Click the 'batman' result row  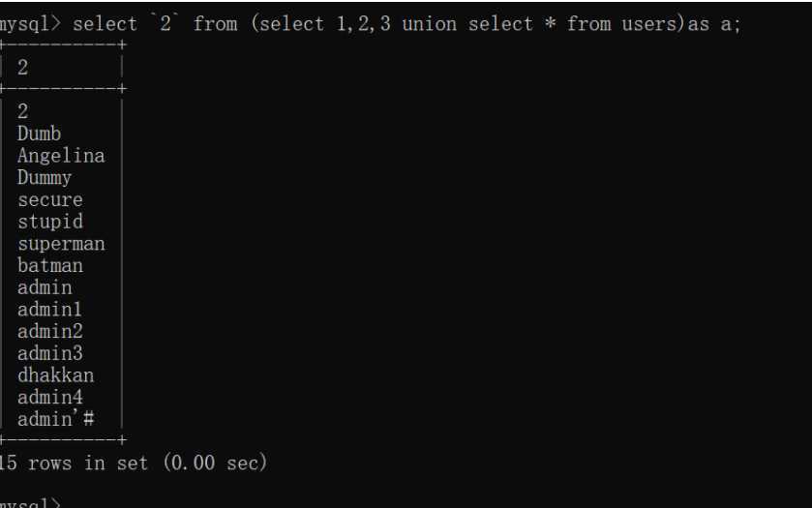50,266
